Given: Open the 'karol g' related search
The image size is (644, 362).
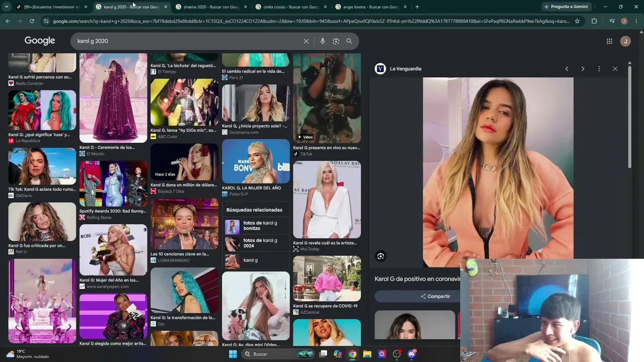Looking at the screenshot, I should tap(256, 261).
